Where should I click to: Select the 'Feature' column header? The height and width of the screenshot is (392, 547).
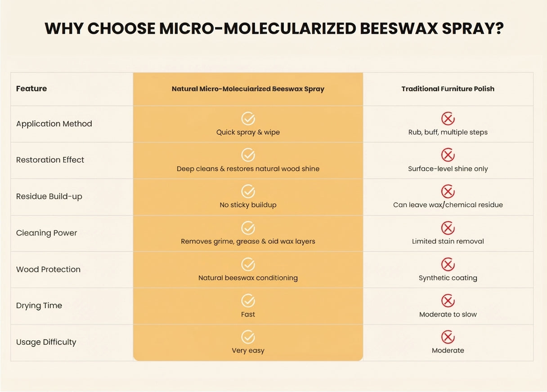[x=31, y=89]
